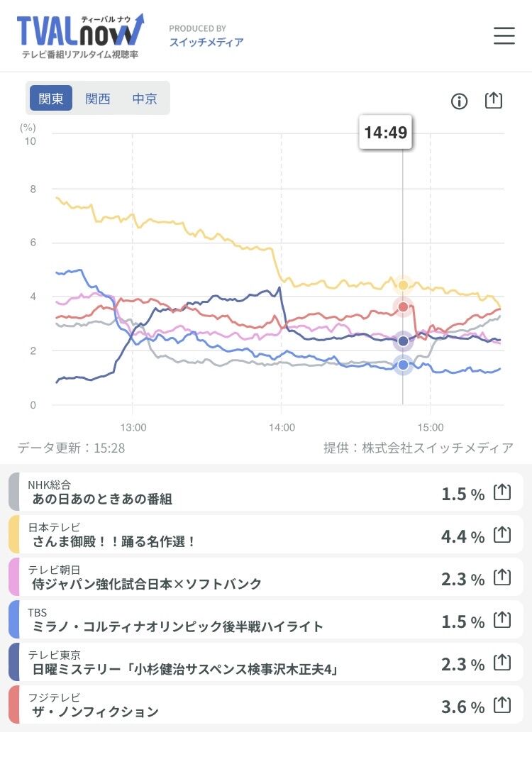The height and width of the screenshot is (757, 532).
Task: Open the ザ・ノンフィクション program row
Action: 266,704
